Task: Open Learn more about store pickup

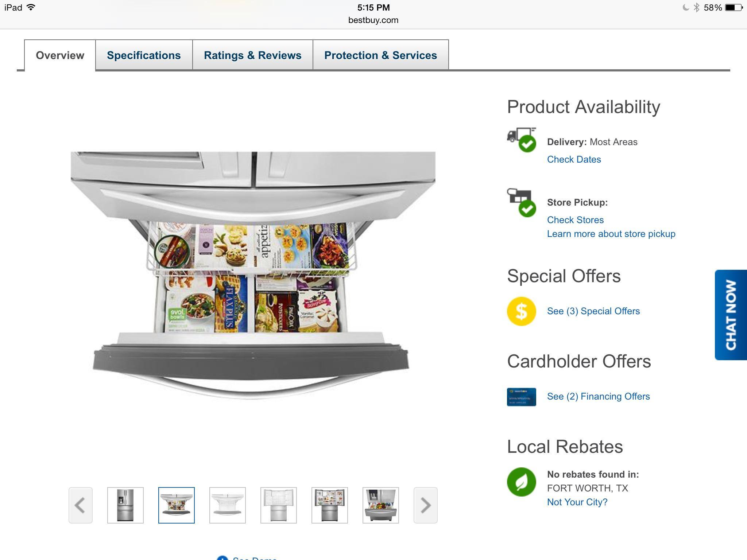Action: [611, 234]
